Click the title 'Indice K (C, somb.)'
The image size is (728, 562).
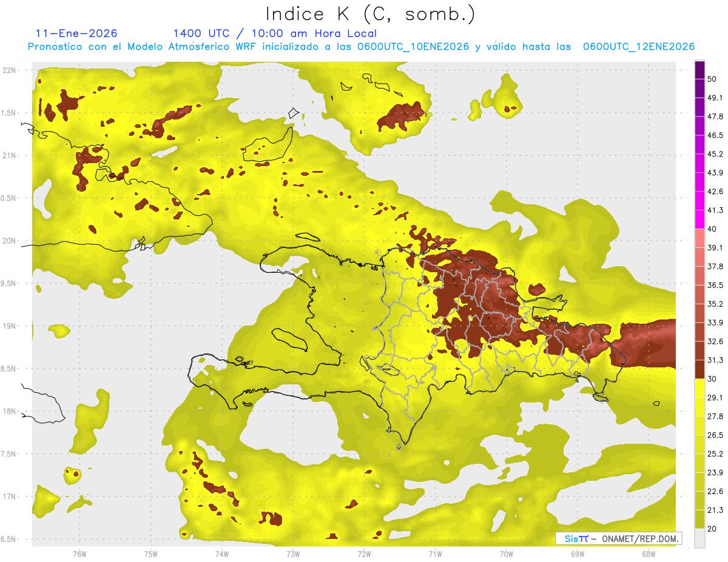click(x=371, y=15)
